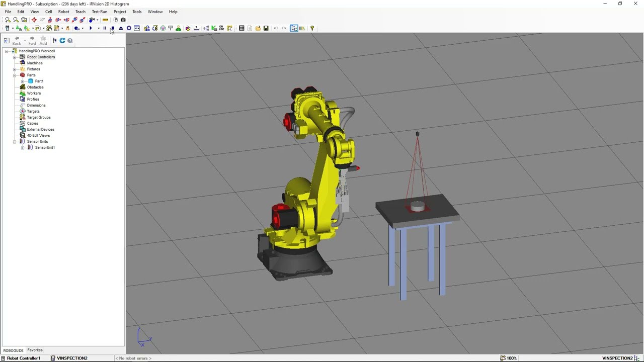Image resolution: width=644 pixels, height=362 pixels.
Task: Click the black grid table icon
Action: (242, 28)
